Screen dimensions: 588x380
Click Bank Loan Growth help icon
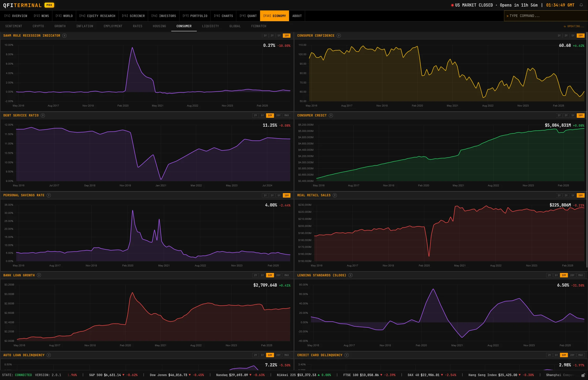[39, 275]
